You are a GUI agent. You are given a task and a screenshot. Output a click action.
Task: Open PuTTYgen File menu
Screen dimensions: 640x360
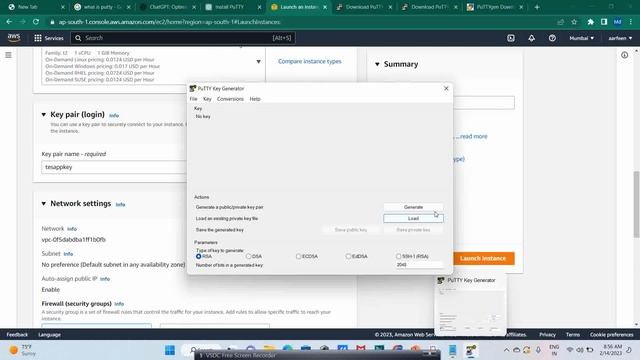click(193, 99)
